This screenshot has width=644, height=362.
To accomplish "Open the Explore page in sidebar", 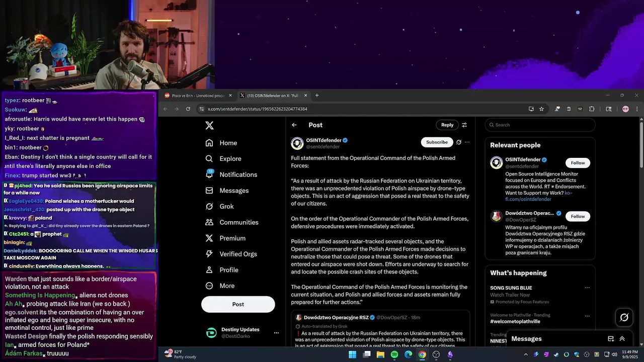I will pos(223,158).
